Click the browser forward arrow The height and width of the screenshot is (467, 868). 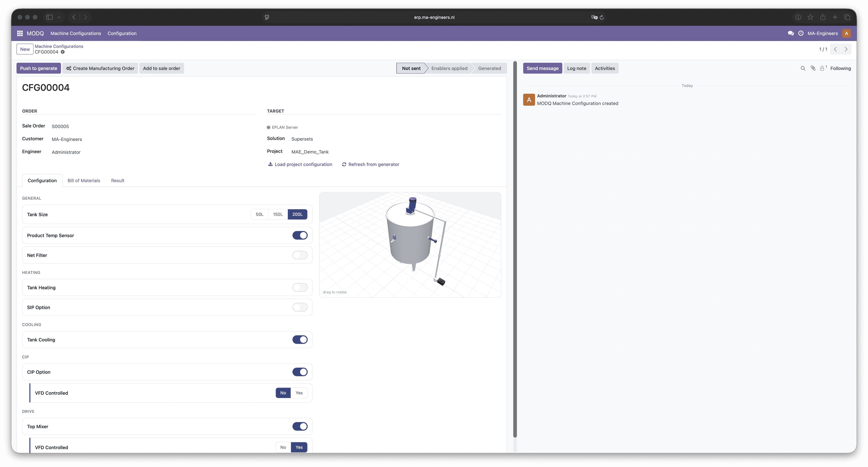[86, 17]
